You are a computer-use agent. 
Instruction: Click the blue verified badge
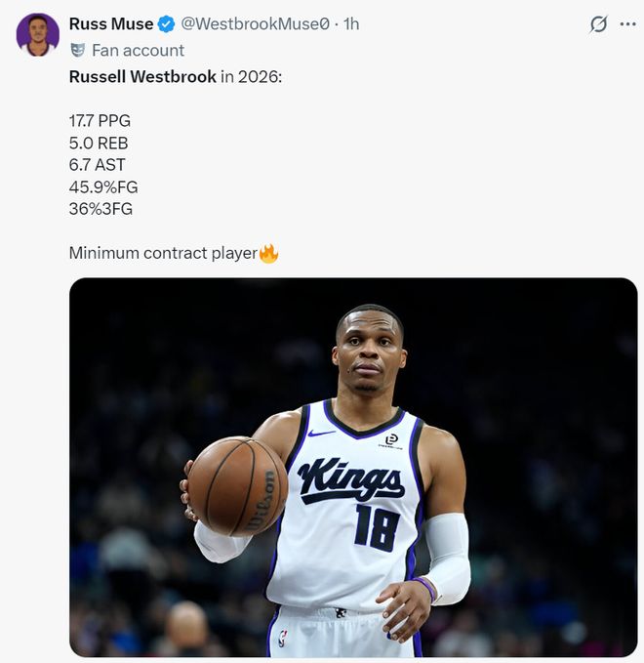(167, 24)
